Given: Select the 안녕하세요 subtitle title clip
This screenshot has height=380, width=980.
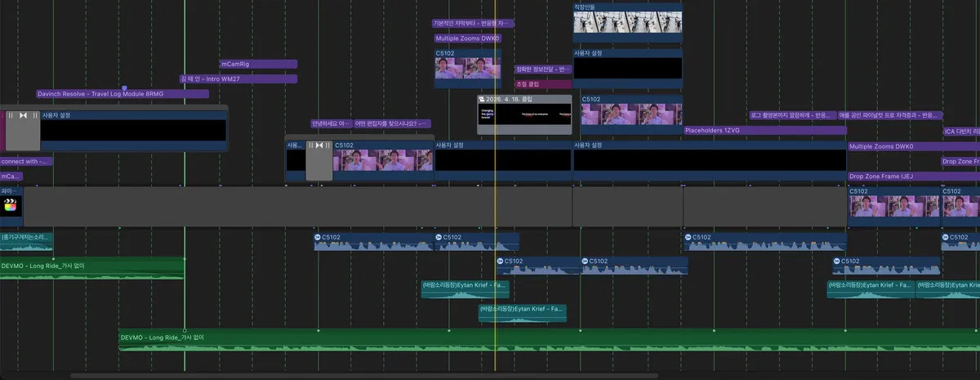Looking at the screenshot, I should pos(331,124).
